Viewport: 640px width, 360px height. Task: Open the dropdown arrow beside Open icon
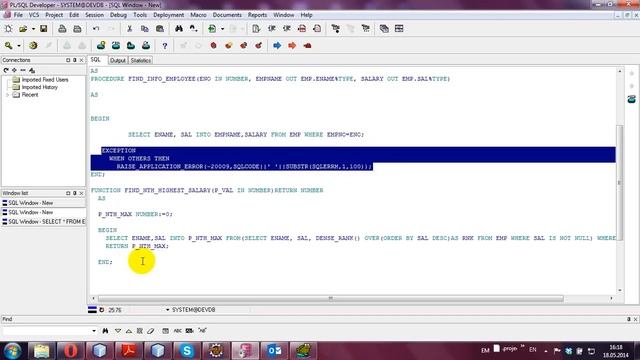pyautogui.click(x=33, y=29)
